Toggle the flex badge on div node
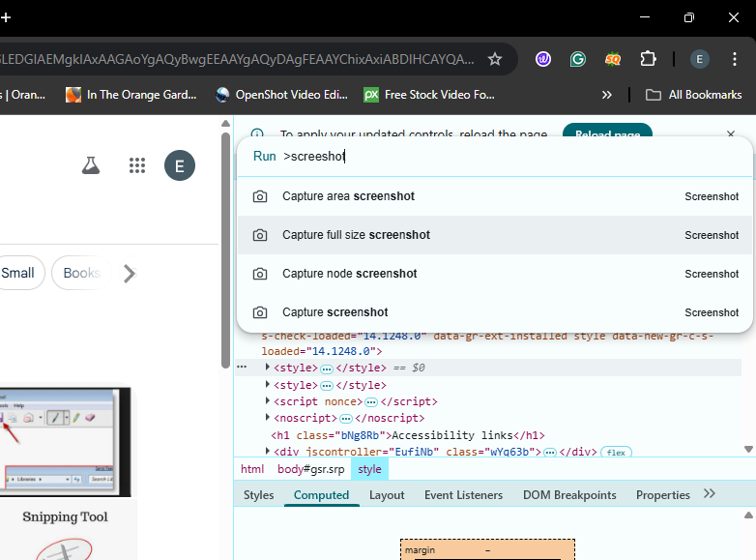Image resolution: width=756 pixels, height=560 pixels. [616, 453]
